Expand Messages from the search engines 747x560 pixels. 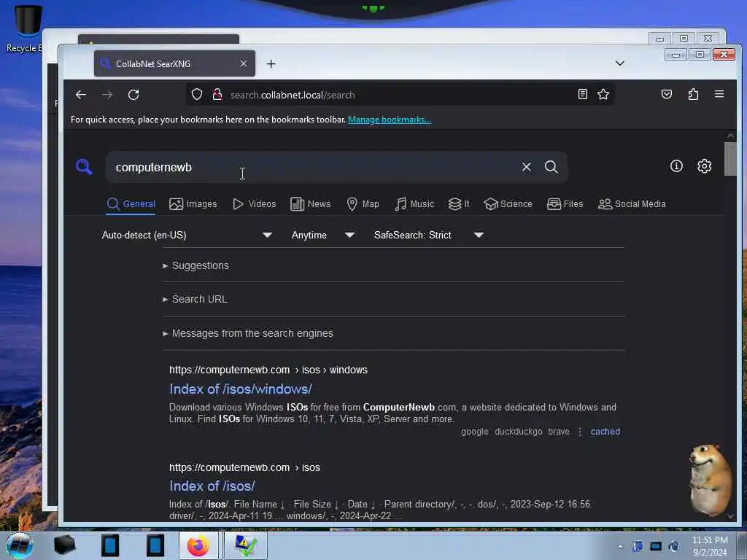click(248, 333)
